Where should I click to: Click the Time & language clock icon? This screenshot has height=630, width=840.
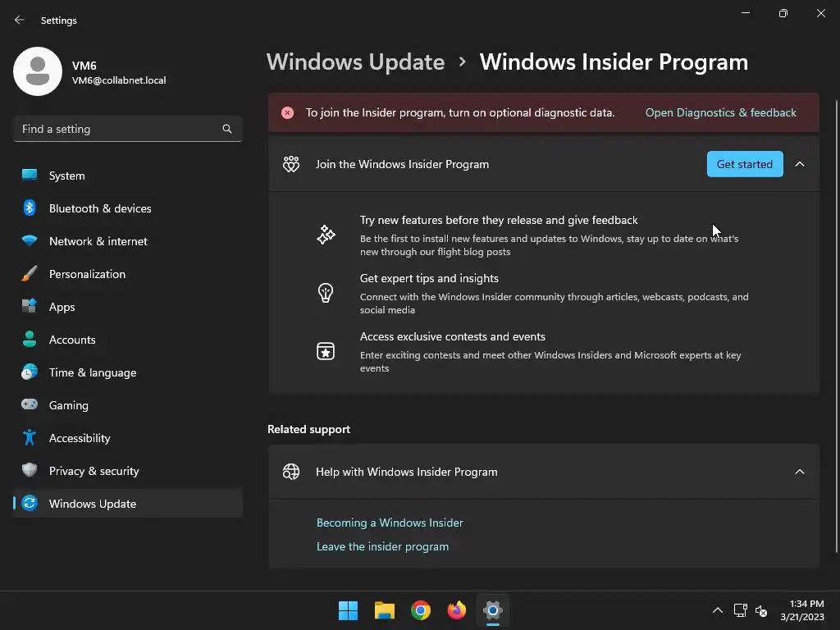pyautogui.click(x=30, y=372)
